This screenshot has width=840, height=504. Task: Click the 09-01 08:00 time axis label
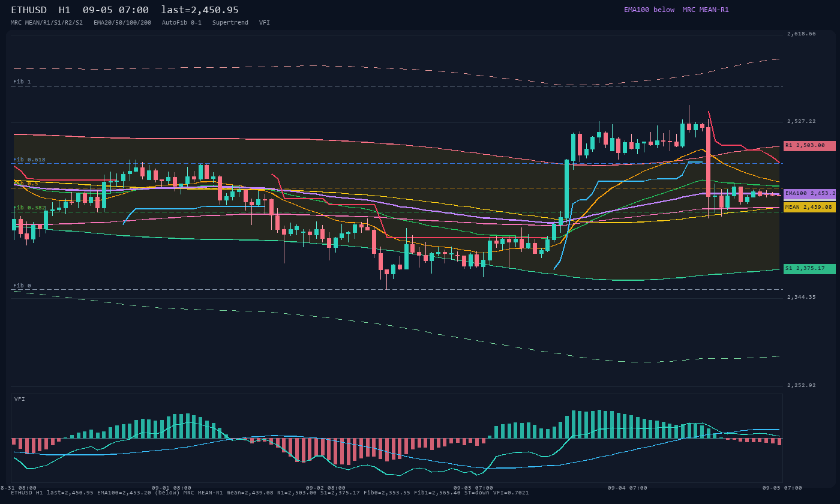(x=172, y=488)
